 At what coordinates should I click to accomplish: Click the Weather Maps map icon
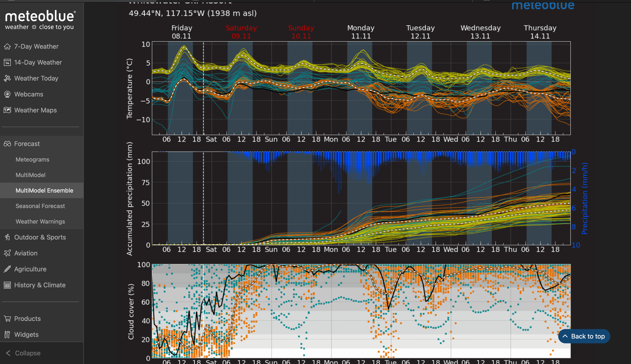coord(7,110)
